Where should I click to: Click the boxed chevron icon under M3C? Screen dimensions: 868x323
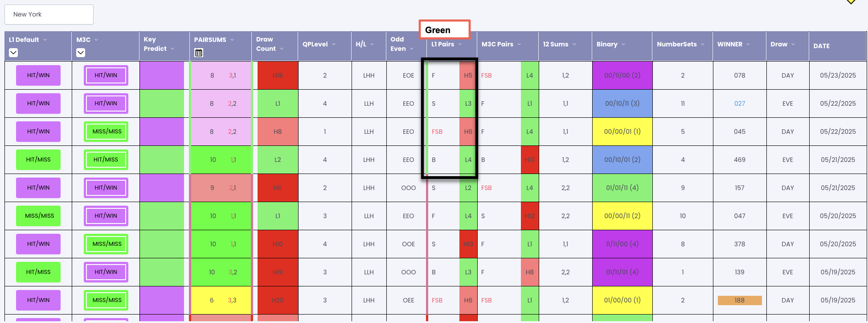81,53
